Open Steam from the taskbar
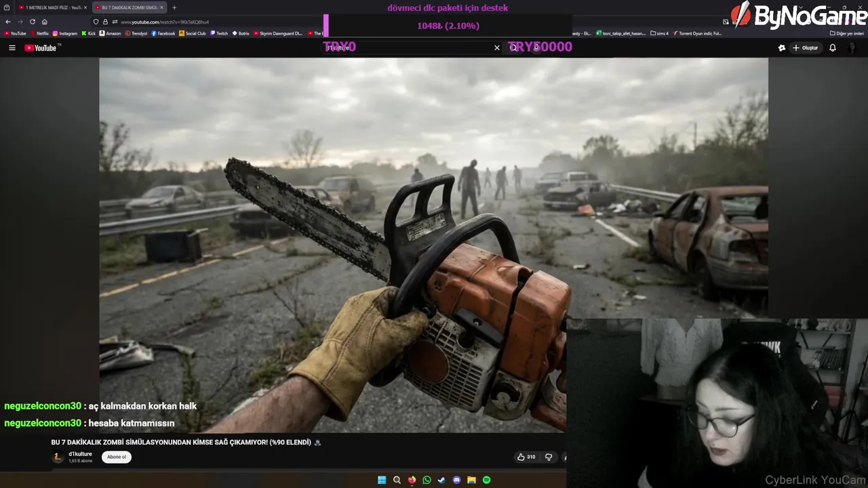 441,480
